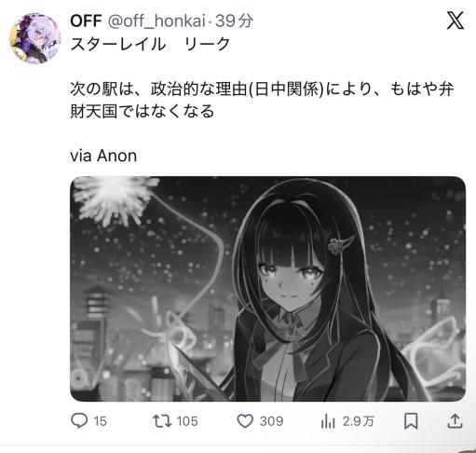Viewport: 476px width, 453px height.
Task: Share the tweet using the upload arrow icon
Action: (x=455, y=421)
